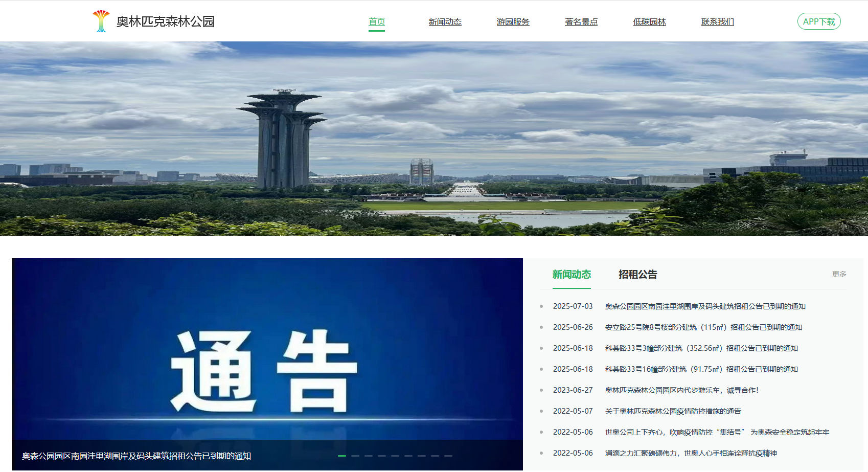This screenshot has width=868, height=472.
Task: Open the 2025-07-03 洼里湖围岸招租公告 news link
Action: (704, 306)
